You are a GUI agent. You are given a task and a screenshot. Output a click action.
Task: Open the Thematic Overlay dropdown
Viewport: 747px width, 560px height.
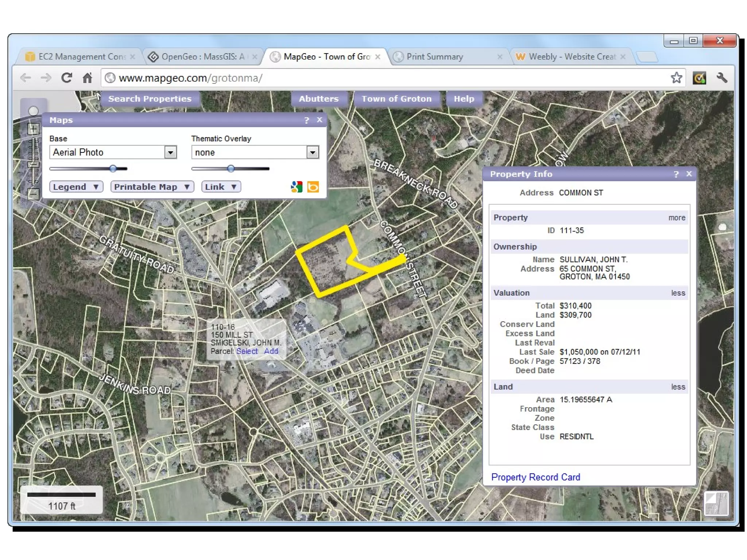pyautogui.click(x=312, y=152)
